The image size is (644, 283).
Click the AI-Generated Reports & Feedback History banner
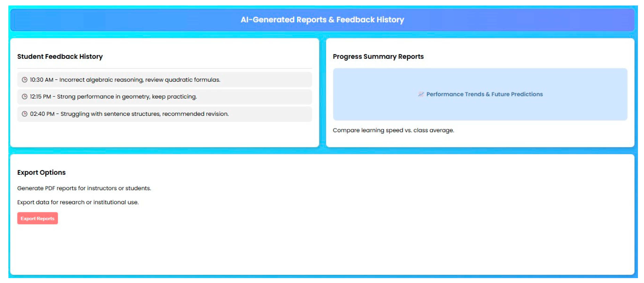click(322, 20)
